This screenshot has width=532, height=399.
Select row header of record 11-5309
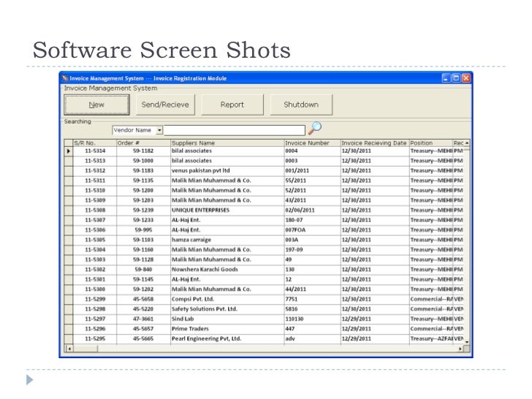coord(69,200)
